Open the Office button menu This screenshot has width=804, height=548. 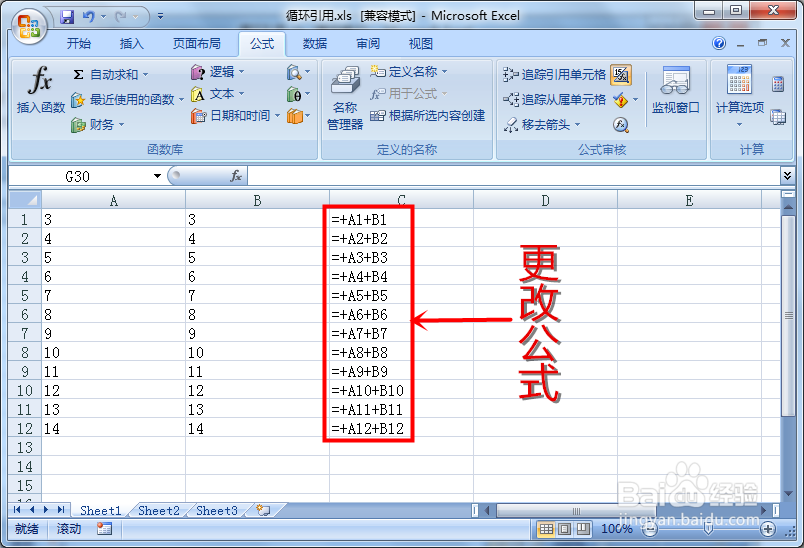[x=29, y=25]
